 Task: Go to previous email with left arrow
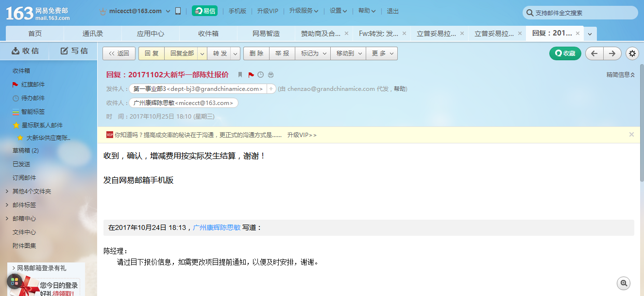tap(594, 53)
